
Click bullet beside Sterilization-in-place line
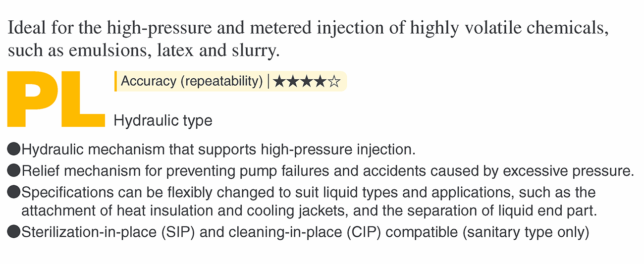14,231
